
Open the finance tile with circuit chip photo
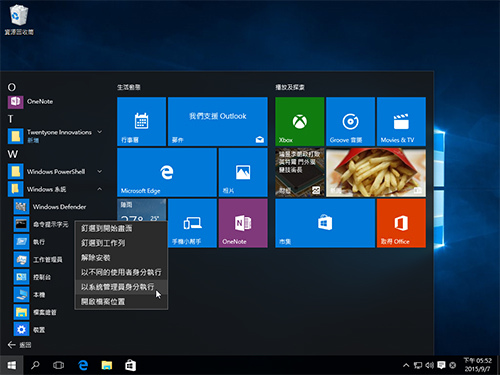coord(300,172)
